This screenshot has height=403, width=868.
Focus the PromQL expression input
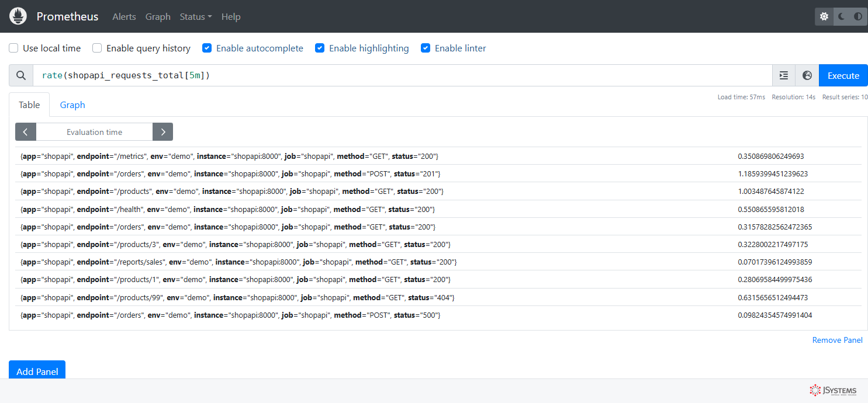[403, 75]
